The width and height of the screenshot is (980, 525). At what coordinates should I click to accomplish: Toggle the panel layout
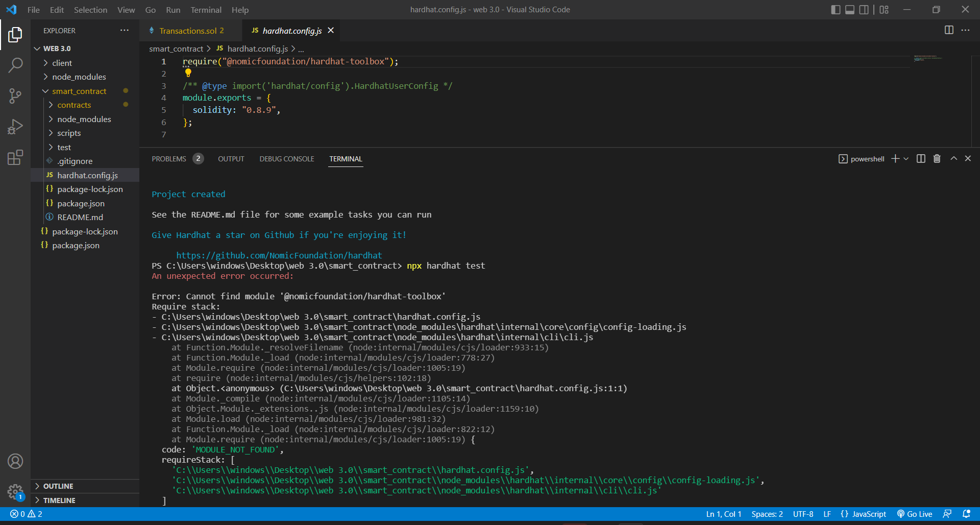850,9
